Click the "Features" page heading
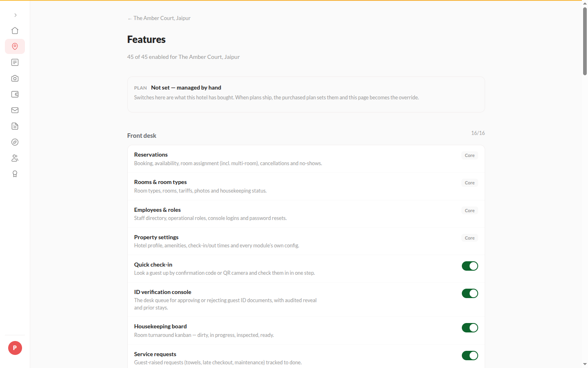The width and height of the screenshot is (588, 368). tap(146, 39)
